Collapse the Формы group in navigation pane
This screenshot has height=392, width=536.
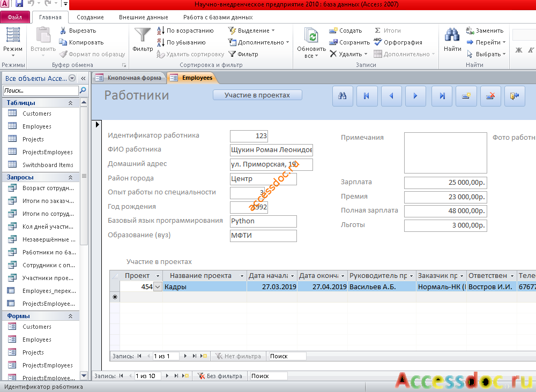70,316
